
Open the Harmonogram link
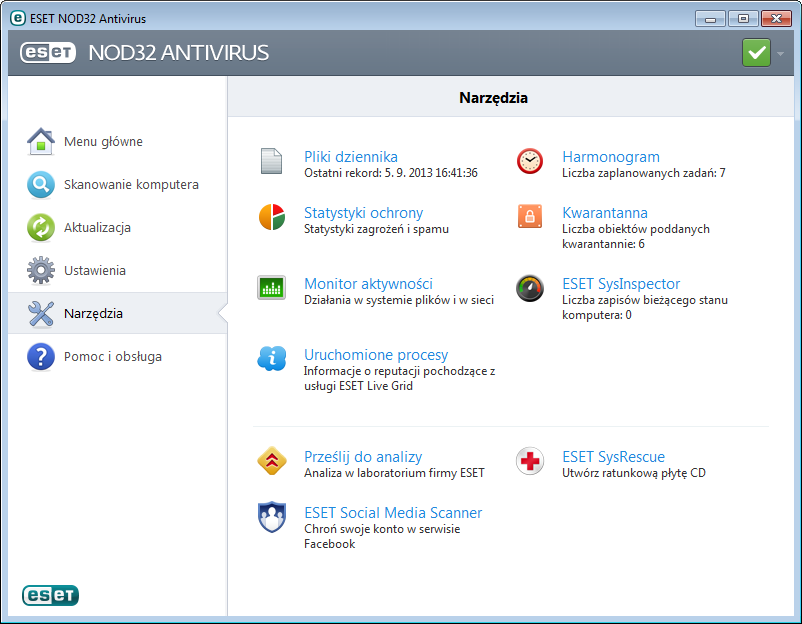(611, 157)
